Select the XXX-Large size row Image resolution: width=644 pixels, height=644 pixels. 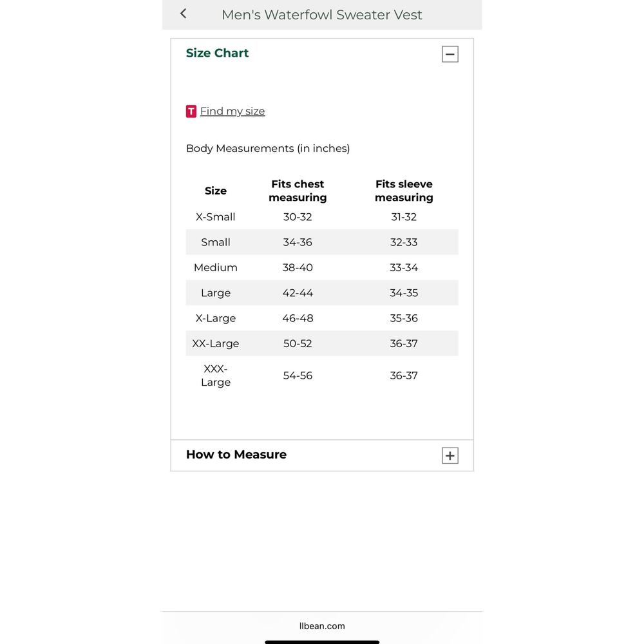[322, 375]
